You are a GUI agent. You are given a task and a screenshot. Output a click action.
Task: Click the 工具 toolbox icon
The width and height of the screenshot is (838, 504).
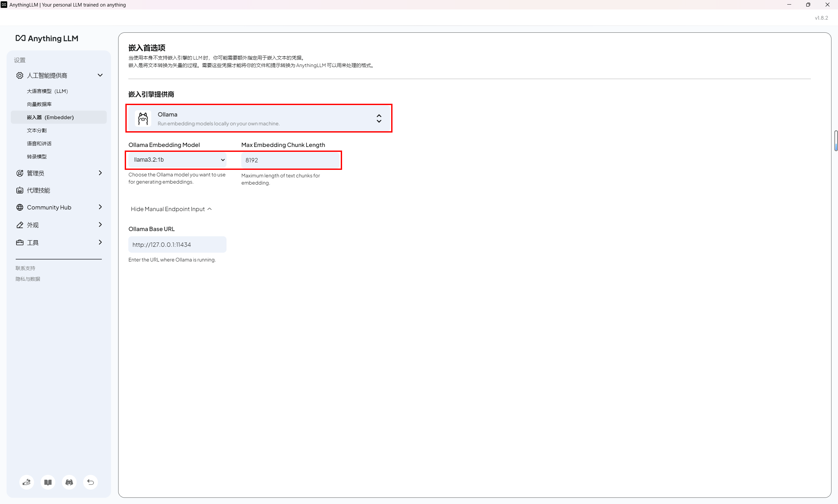tap(20, 243)
